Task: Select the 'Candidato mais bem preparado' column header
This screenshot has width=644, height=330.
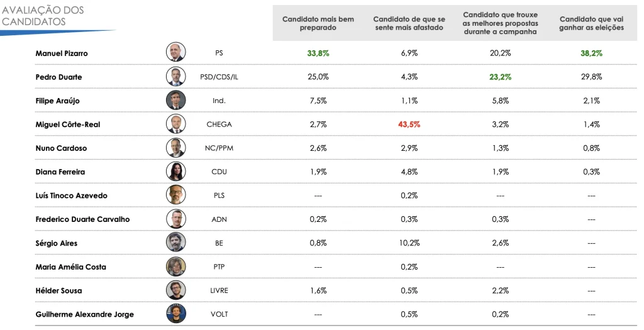Action: (x=318, y=23)
